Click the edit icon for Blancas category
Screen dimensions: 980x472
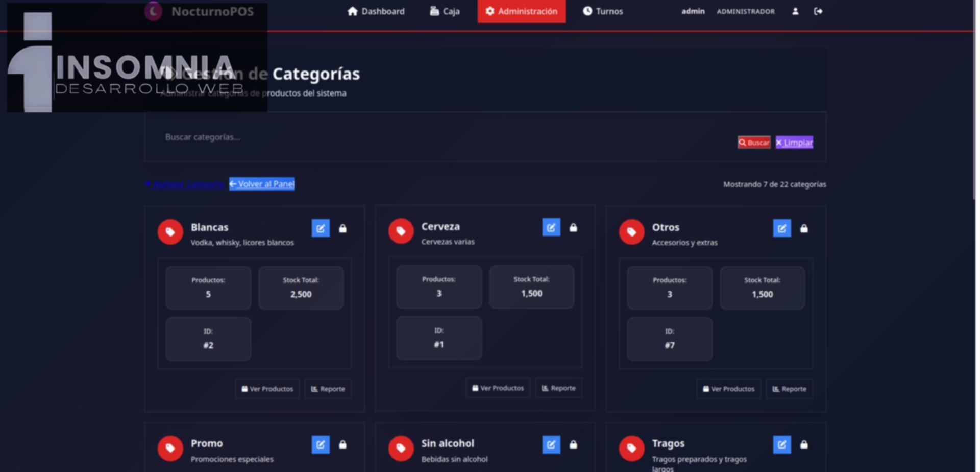(x=321, y=228)
